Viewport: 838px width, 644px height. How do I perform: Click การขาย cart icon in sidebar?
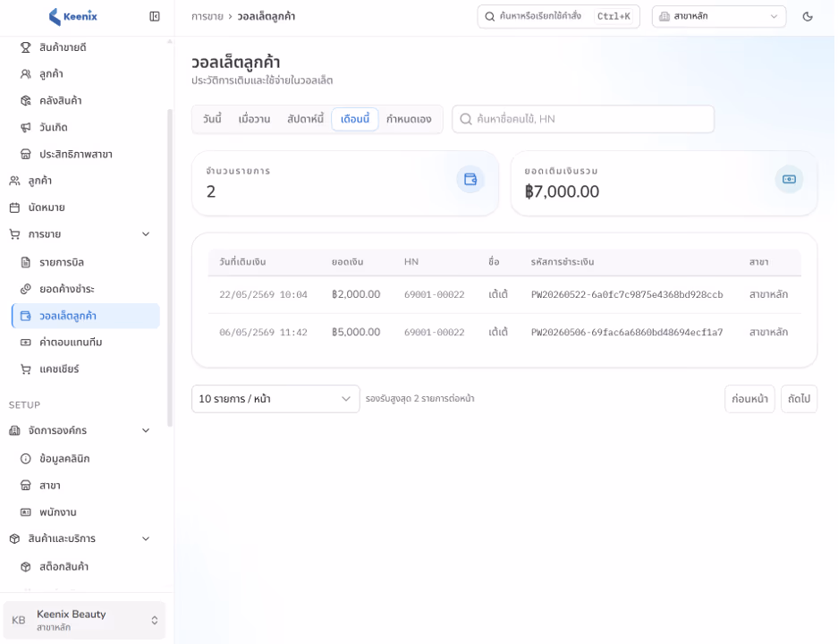(x=15, y=234)
